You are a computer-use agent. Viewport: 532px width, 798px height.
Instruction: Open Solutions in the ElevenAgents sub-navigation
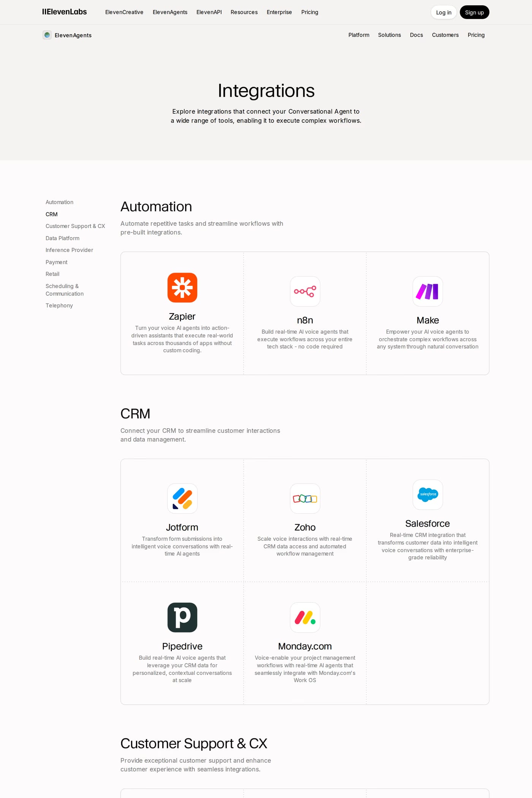coord(389,35)
